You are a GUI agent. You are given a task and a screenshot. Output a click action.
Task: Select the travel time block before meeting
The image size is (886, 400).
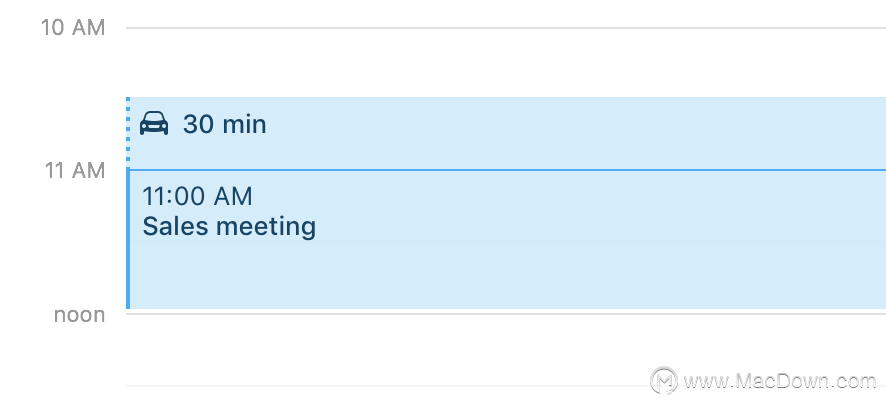(x=506, y=133)
